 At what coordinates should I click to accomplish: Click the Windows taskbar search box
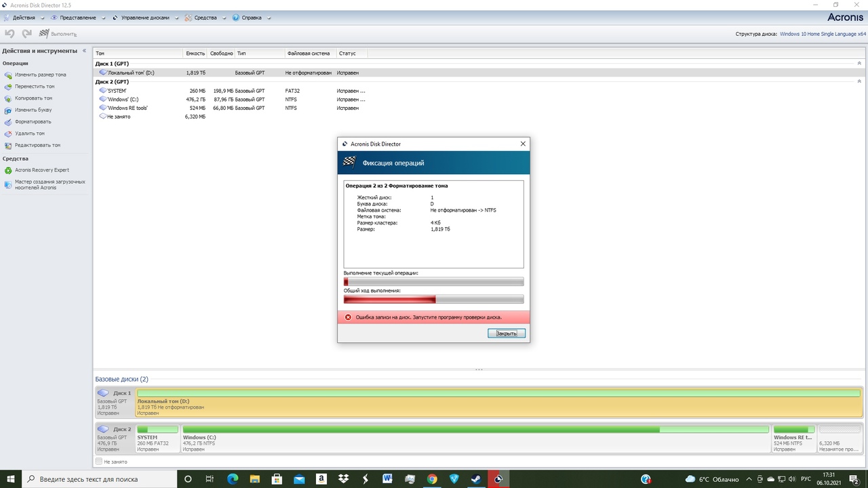point(100,479)
